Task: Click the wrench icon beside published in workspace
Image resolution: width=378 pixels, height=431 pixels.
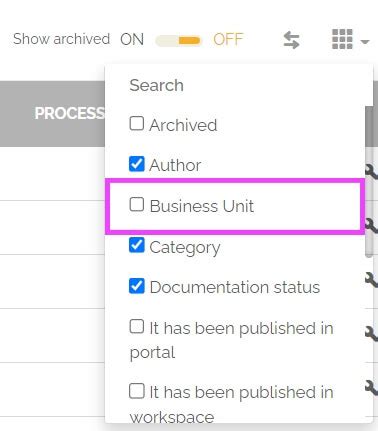Action: (x=371, y=388)
